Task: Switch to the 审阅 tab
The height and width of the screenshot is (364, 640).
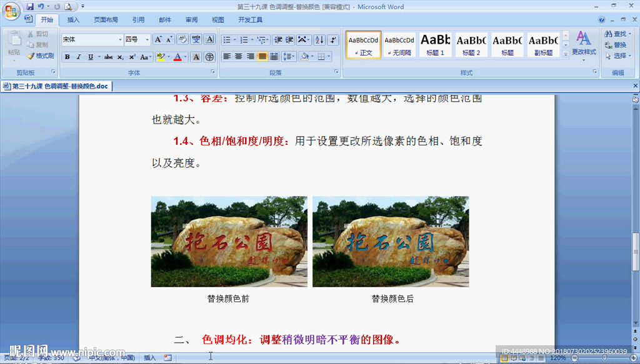Action: tap(191, 19)
